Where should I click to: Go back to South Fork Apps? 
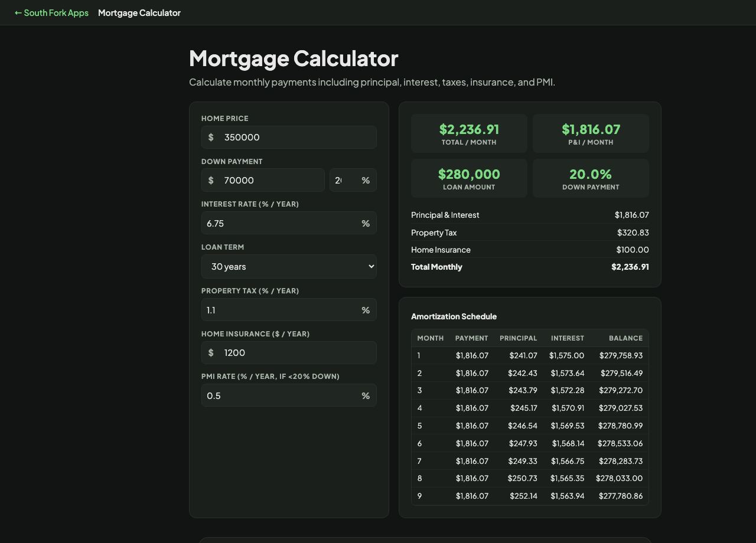point(51,12)
